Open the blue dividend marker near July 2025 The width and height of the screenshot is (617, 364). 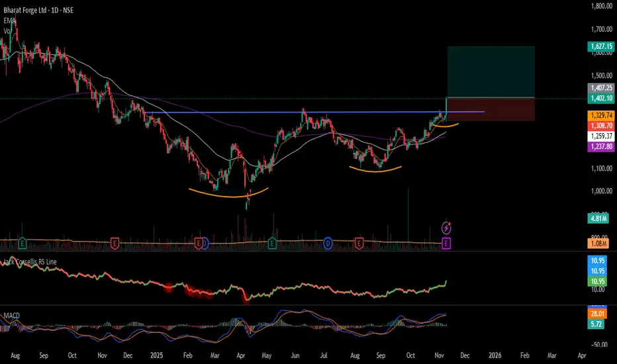pos(328,244)
